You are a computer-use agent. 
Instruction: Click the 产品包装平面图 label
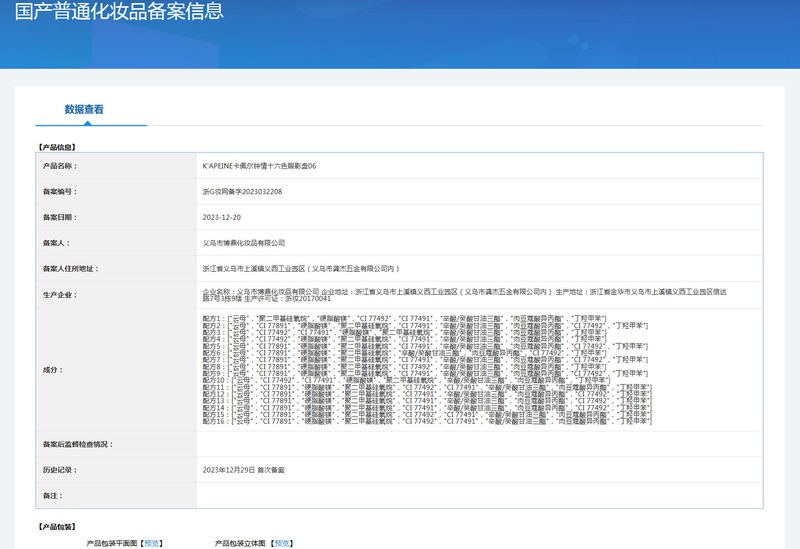coord(112,543)
